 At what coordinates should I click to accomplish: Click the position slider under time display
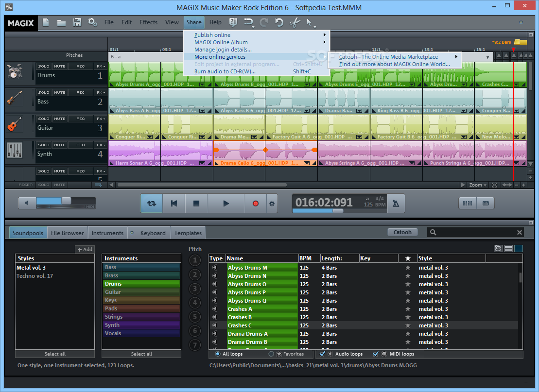click(338, 211)
